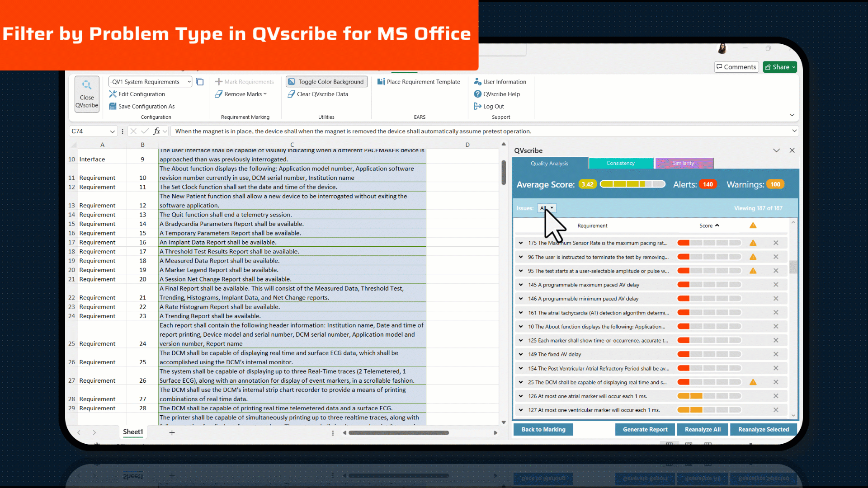Viewport: 868px width, 488px height.
Task: Click the Share button
Action: click(x=780, y=67)
